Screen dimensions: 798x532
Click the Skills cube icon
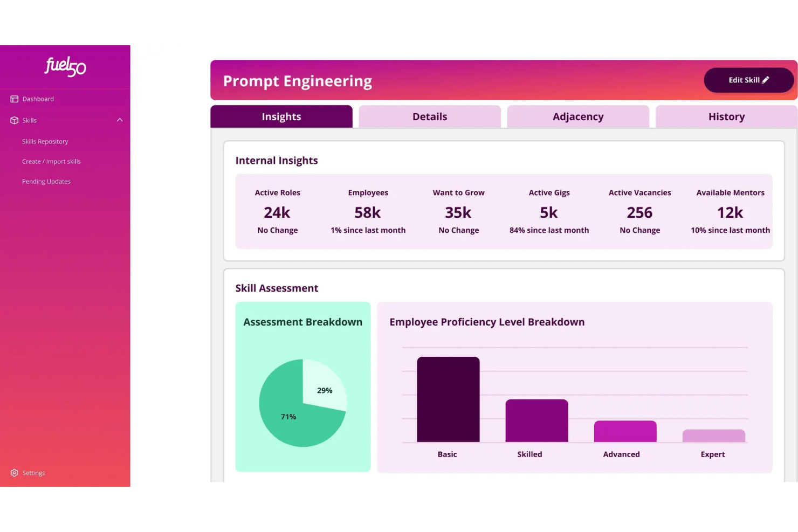pos(15,120)
